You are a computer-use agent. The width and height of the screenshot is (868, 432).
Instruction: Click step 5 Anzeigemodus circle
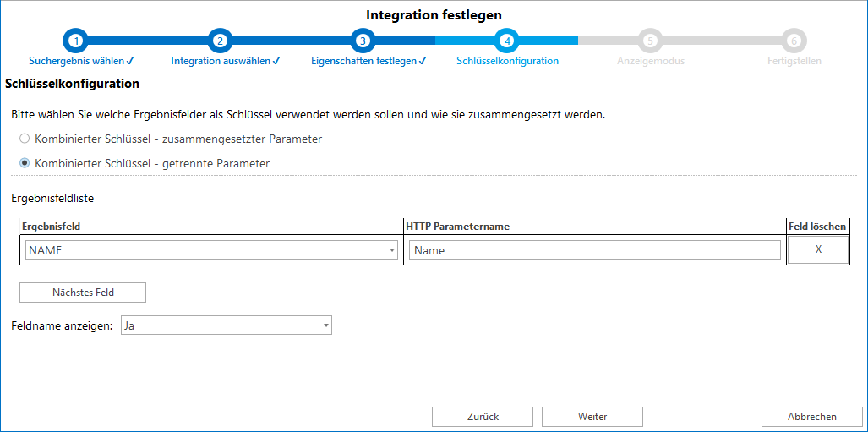(649, 40)
